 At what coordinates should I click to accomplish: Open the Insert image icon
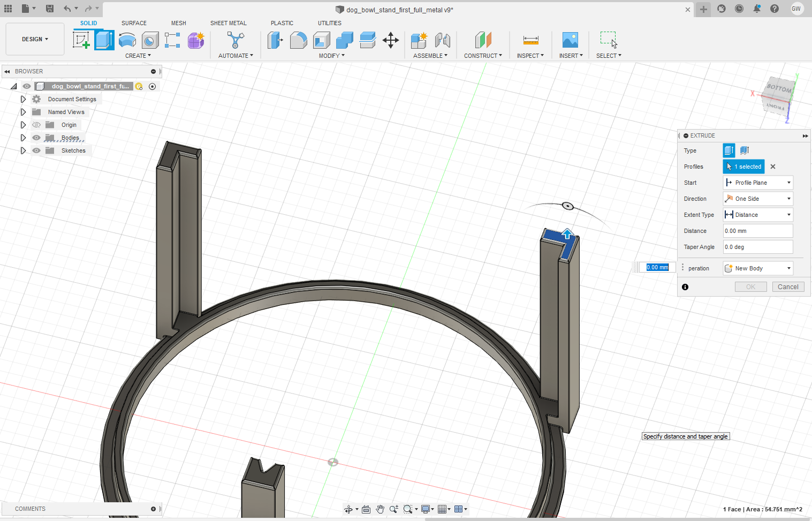(570, 40)
